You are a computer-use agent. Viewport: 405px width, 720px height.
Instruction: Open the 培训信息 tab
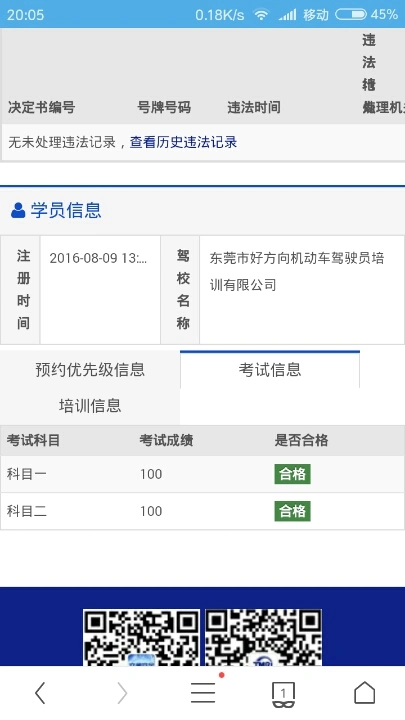pos(90,406)
